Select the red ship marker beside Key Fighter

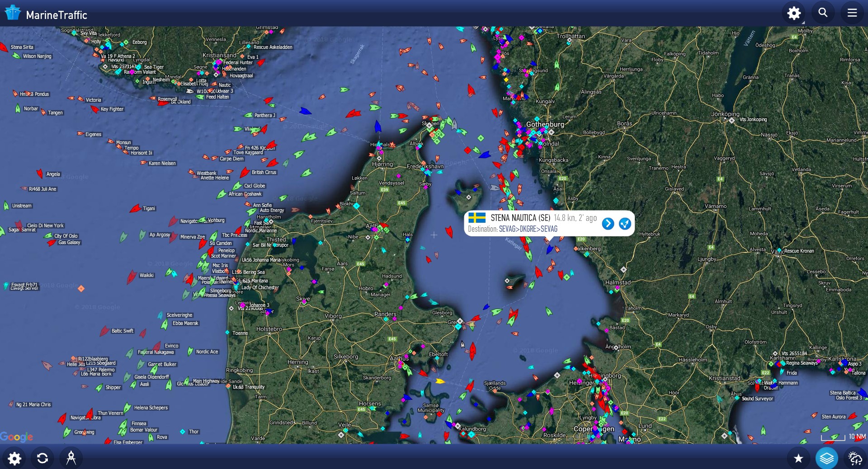click(x=94, y=109)
